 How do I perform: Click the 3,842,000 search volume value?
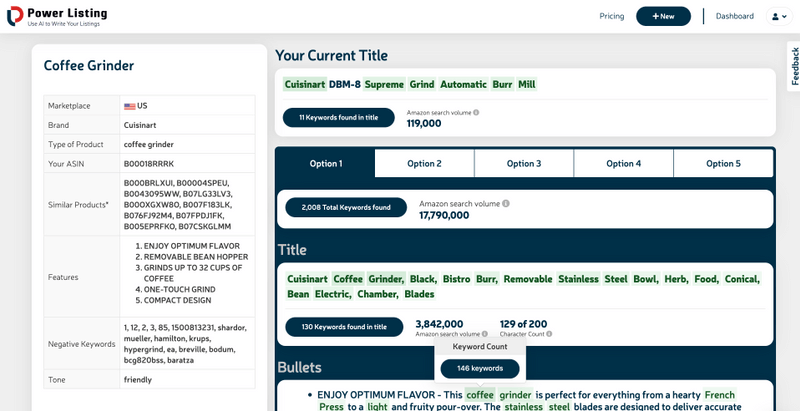[x=439, y=324]
